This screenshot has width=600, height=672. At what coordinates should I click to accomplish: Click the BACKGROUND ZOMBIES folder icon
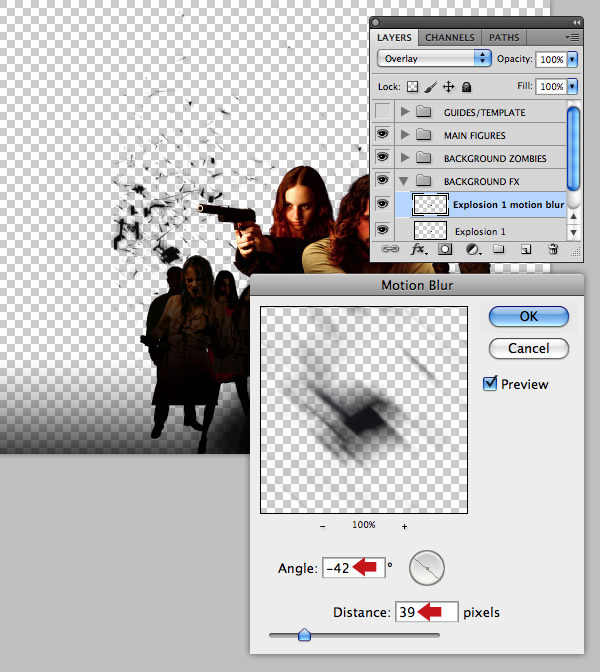423,158
